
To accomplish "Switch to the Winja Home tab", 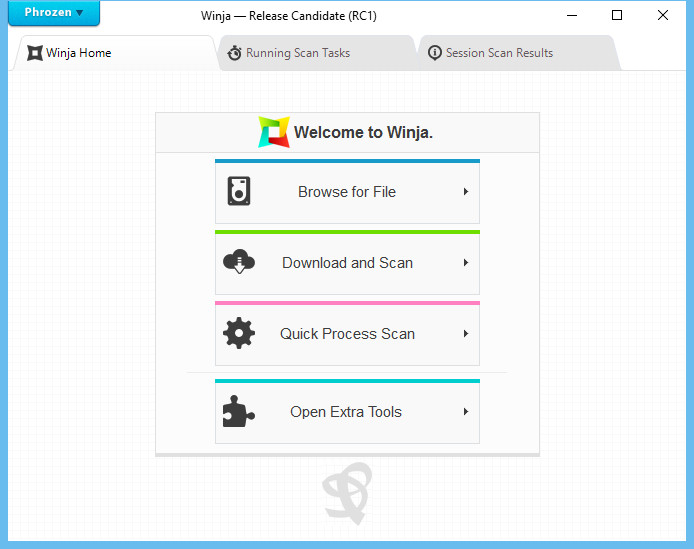I will click(114, 53).
